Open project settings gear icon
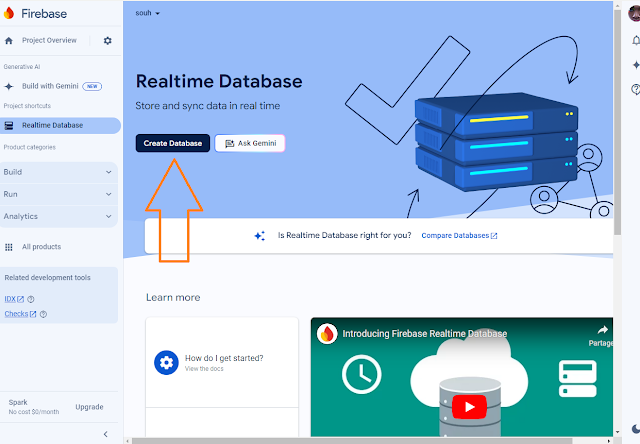Screen dimensions: 640x444 [x=107, y=40]
